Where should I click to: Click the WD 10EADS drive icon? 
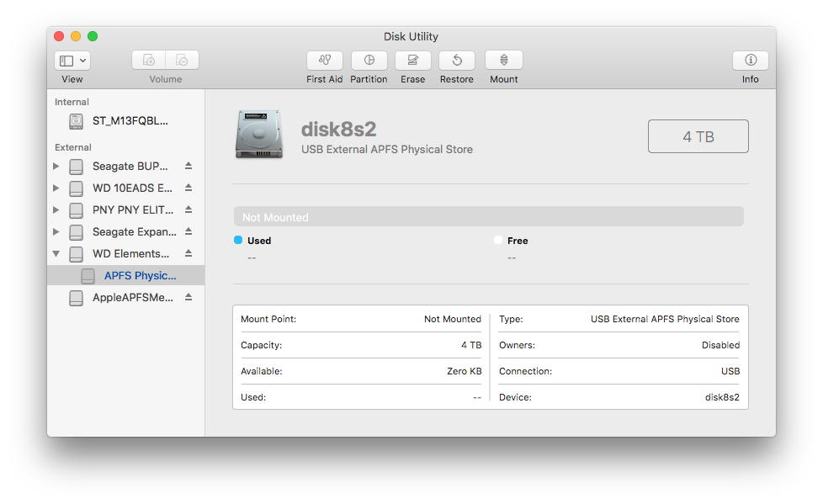[76, 188]
